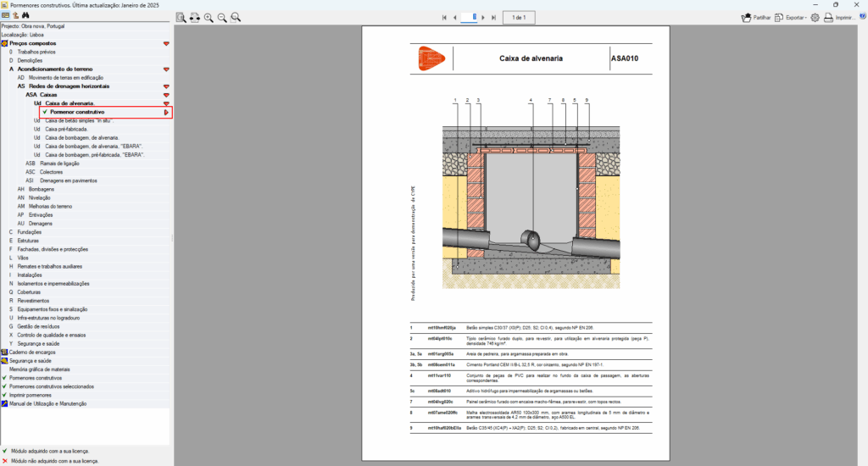Click the up-arrow icon in left toolbar
The height and width of the screenshot is (466, 868).
15,15
